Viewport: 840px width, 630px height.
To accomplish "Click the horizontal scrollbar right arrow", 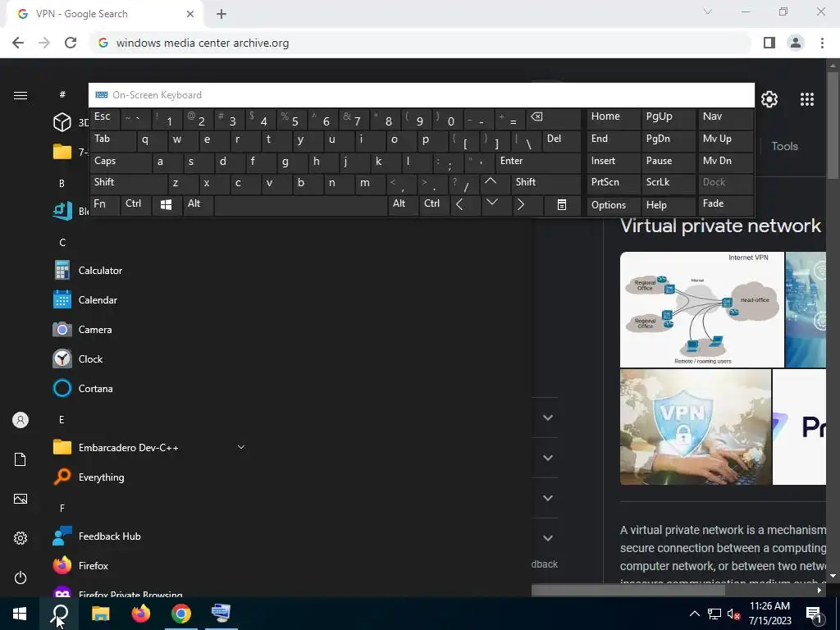I will pos(819,590).
